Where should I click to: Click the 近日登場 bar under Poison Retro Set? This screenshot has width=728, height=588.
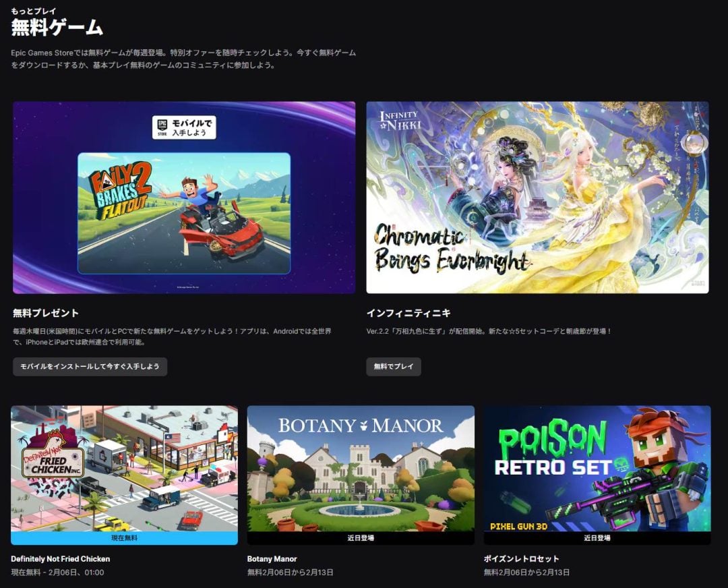tap(597, 538)
